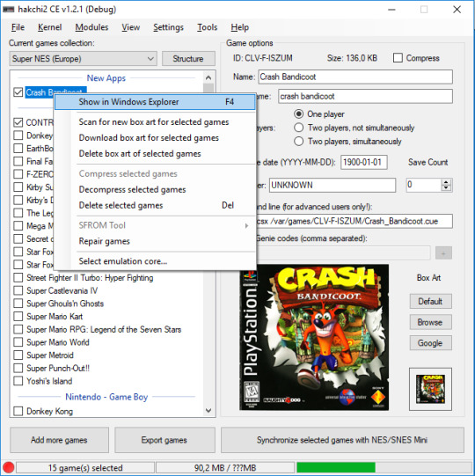Select Super Ghouls'n Ghosts in list
Viewport: 475px width, 476px height.
click(x=65, y=304)
